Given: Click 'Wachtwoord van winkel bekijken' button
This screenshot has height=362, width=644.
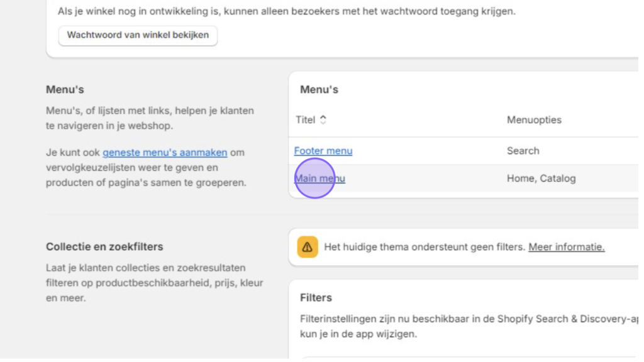Looking at the screenshot, I should [138, 35].
